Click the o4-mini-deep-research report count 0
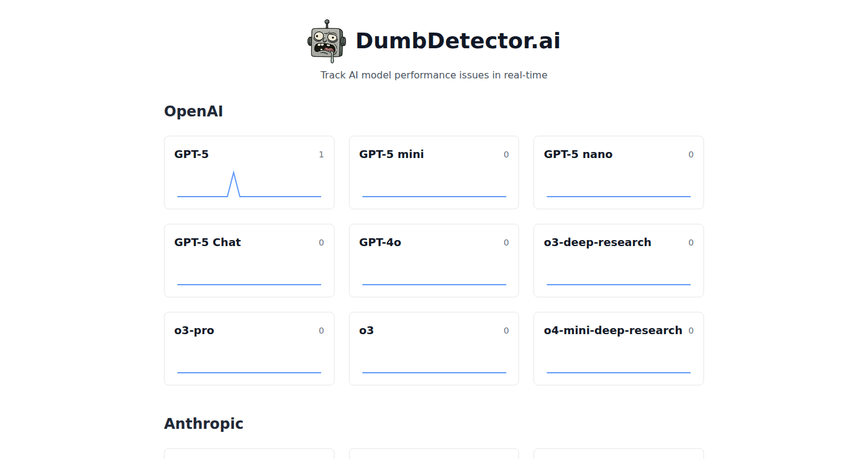Image resolution: width=868 pixels, height=459 pixels. click(x=691, y=331)
